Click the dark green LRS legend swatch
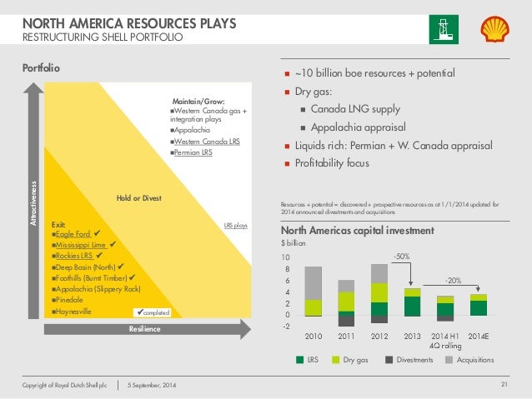 [299, 360]
